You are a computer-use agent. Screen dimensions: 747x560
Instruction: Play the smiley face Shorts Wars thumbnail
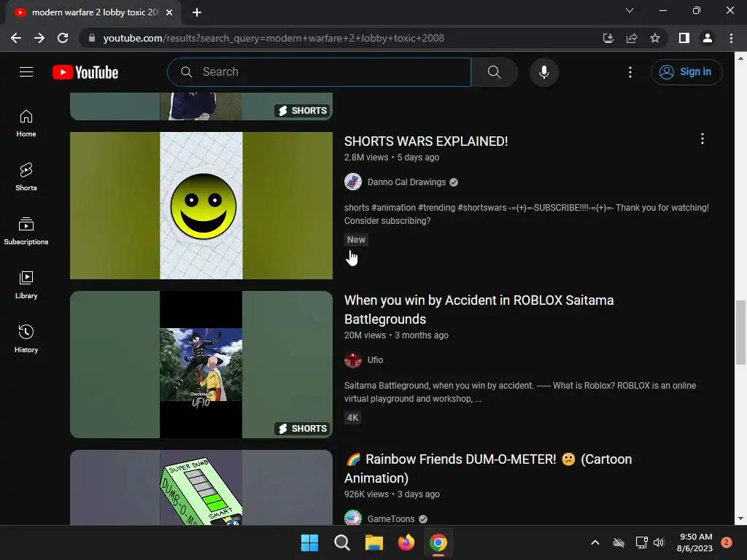point(201,205)
